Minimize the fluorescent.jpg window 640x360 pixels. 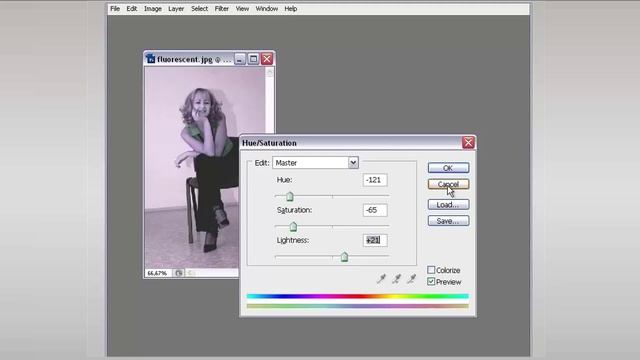tap(240, 59)
